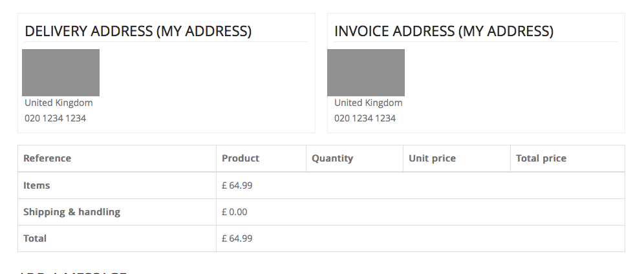The width and height of the screenshot is (644, 274).
Task: Click the Reference column header
Action: [x=47, y=158]
